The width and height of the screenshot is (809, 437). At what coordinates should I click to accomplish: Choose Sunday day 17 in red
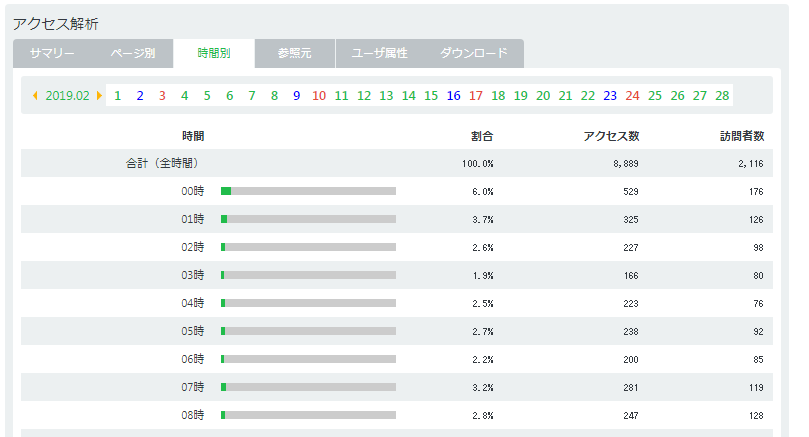[x=476, y=95]
